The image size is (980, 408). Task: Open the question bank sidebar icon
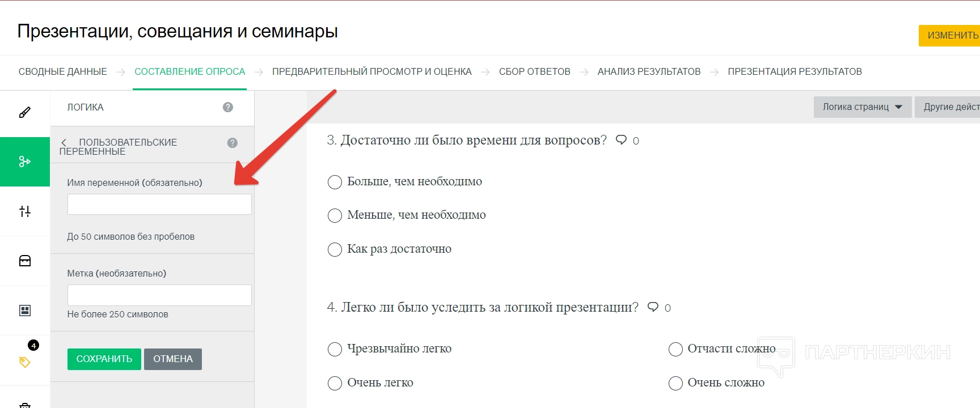pos(25,261)
